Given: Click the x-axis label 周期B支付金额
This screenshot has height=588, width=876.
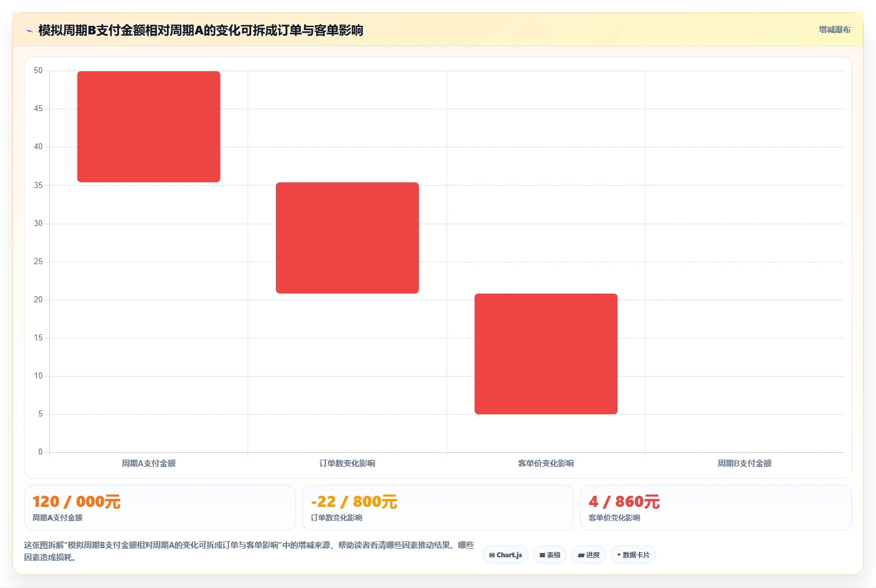Looking at the screenshot, I should point(745,463).
